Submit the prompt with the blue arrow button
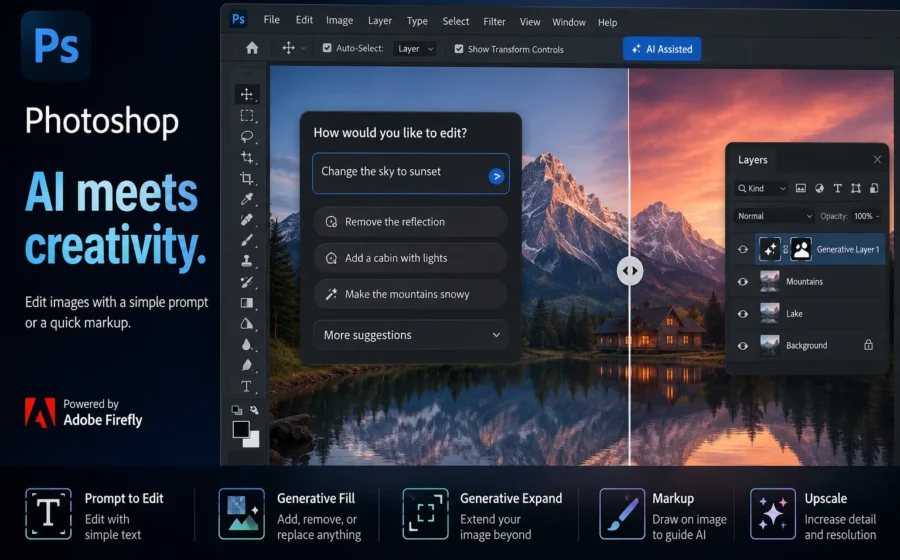Viewport: 900px width, 560px height. [x=496, y=176]
